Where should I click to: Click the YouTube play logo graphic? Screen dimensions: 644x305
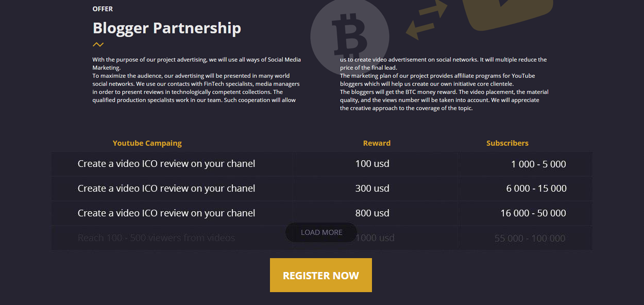tap(506, 14)
